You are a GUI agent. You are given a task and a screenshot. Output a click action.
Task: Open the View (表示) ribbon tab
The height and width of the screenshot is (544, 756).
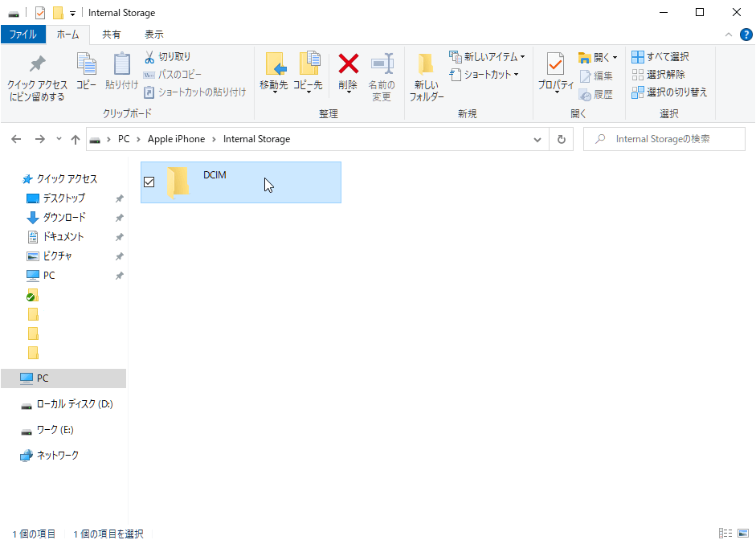click(x=153, y=35)
